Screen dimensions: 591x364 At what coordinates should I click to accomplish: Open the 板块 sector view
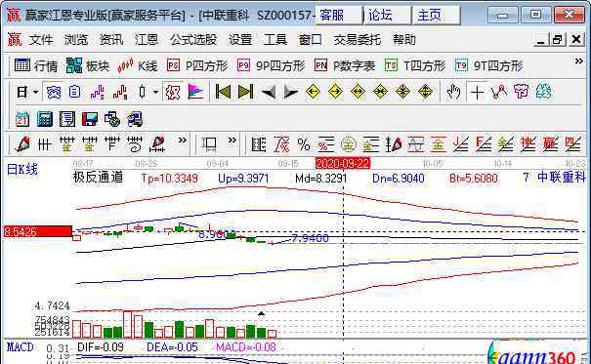click(x=88, y=66)
